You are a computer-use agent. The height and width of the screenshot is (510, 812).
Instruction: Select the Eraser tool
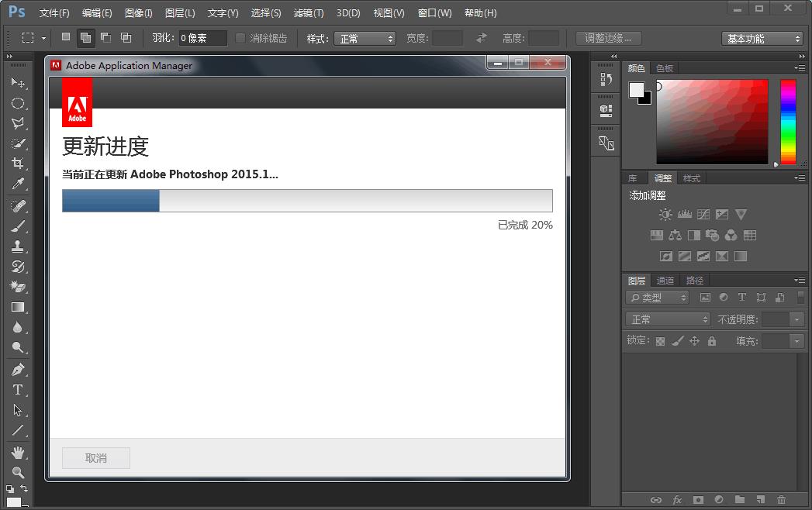(x=18, y=287)
